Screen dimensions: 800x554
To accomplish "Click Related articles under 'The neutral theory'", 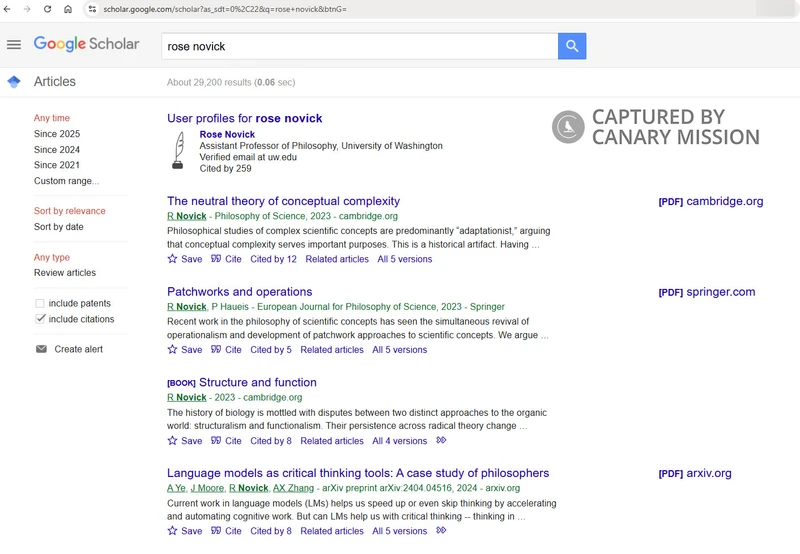I will 337,259.
